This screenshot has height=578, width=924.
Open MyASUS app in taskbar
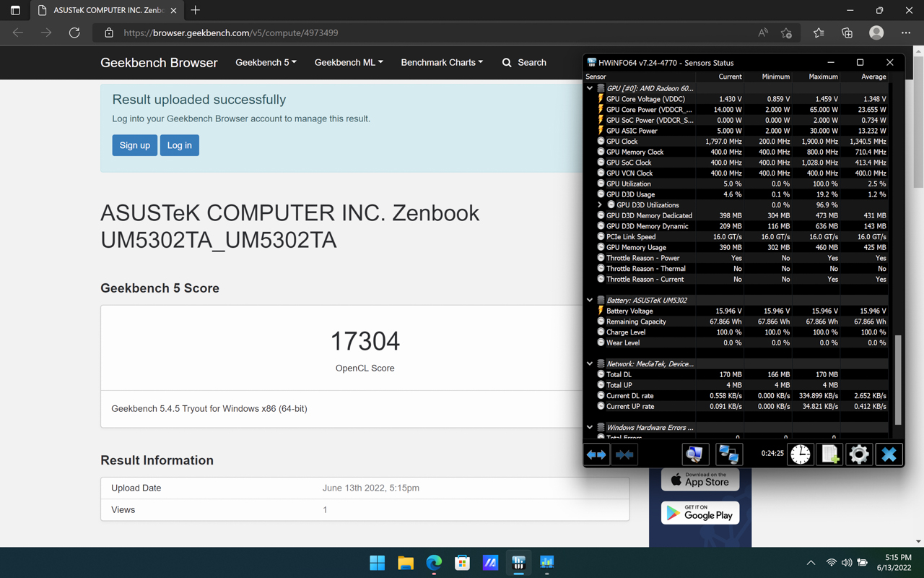[x=490, y=563]
